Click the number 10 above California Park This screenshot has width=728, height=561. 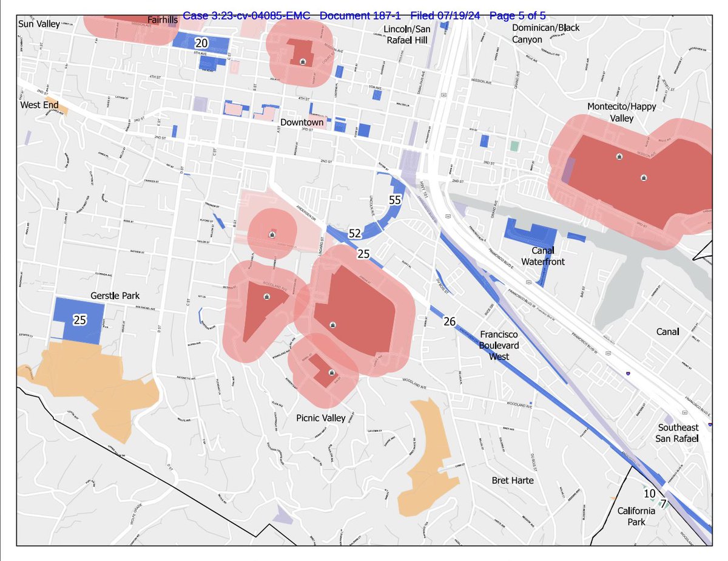[649, 494]
